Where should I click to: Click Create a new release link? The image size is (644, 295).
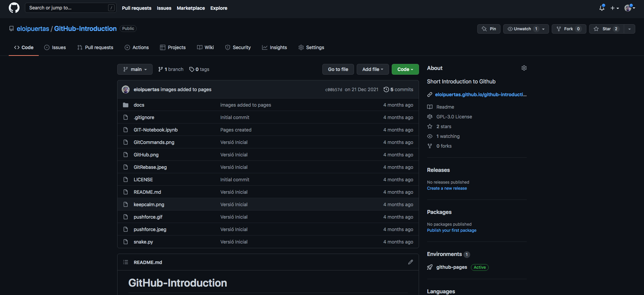(x=447, y=188)
